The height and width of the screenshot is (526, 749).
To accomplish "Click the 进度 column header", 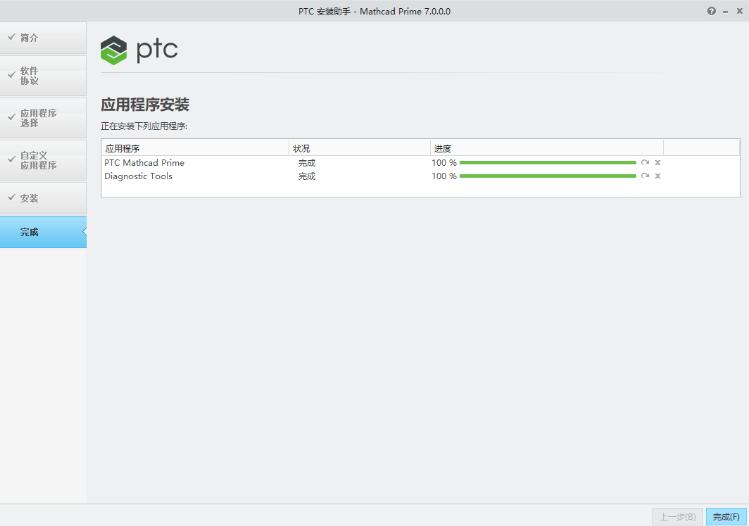I will (547, 148).
